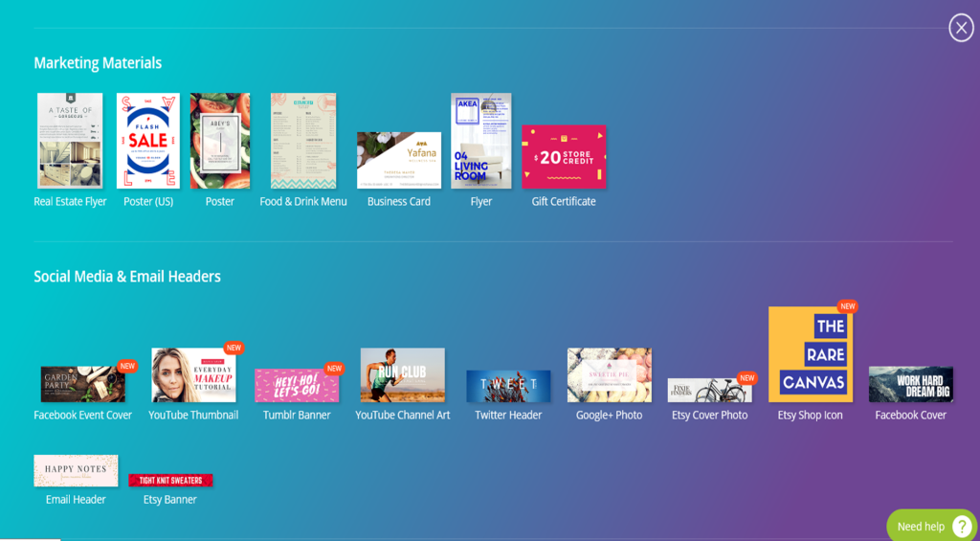Viewport: 980px width, 541px height.
Task: Click the NEW badge on Etsy Shop Icon
Action: 848,306
